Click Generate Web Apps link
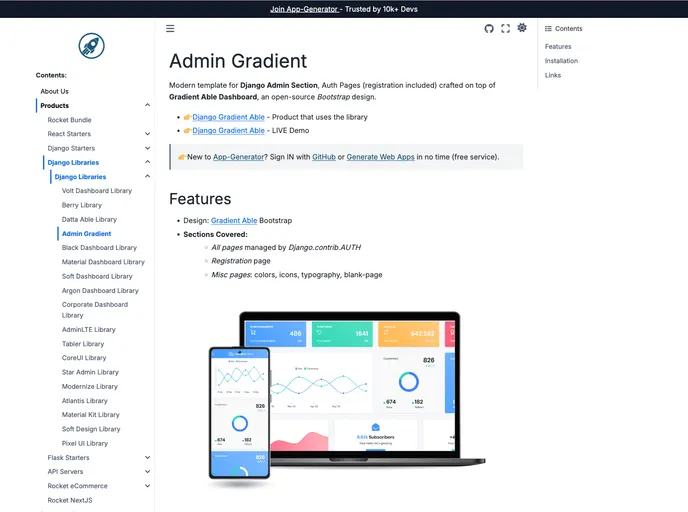The height and width of the screenshot is (512, 688). [x=380, y=157]
